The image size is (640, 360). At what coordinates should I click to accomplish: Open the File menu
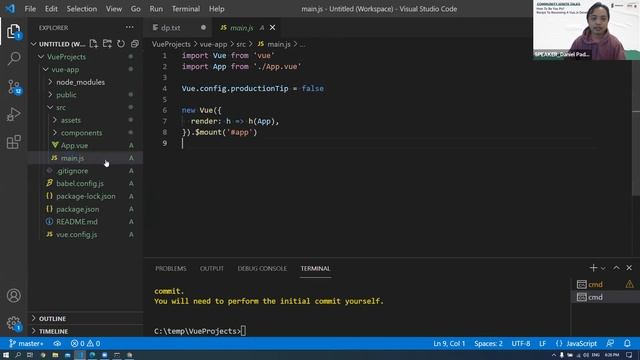point(30,9)
